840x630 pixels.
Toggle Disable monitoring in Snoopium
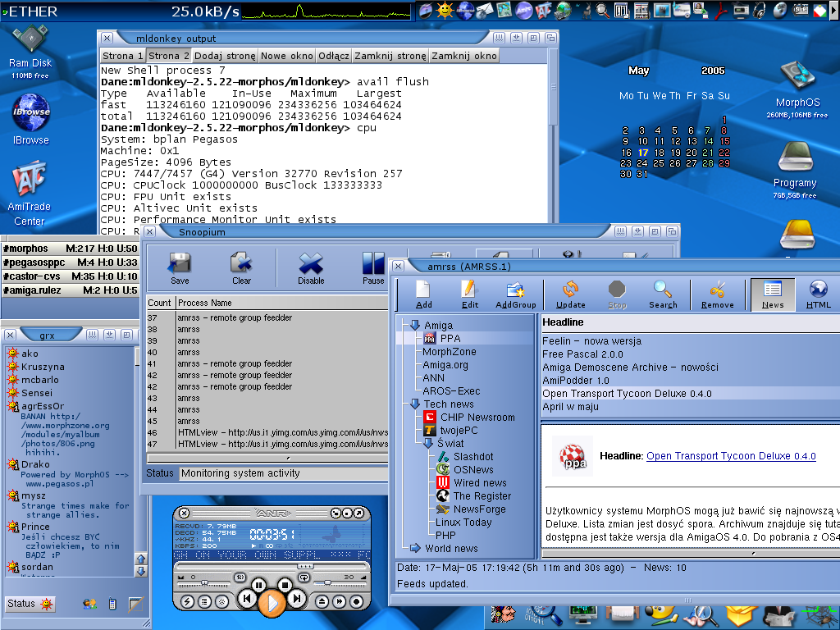coord(311,268)
